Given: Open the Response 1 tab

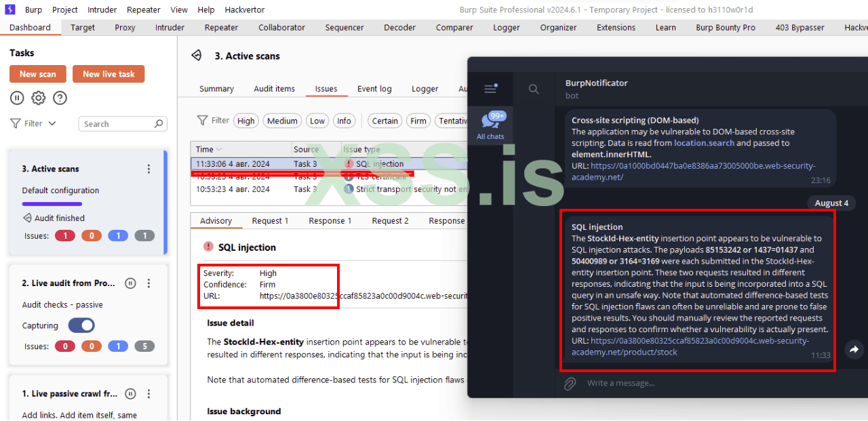Looking at the screenshot, I should [x=330, y=220].
